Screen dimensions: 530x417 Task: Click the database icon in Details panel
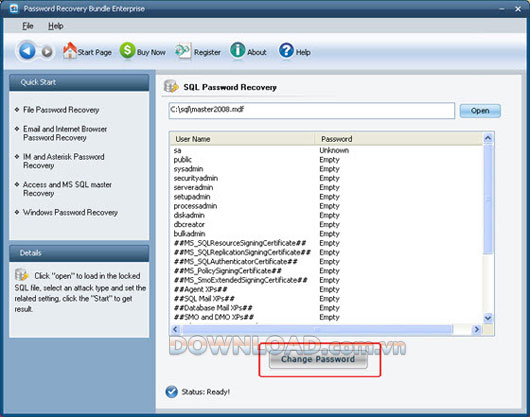(21, 275)
